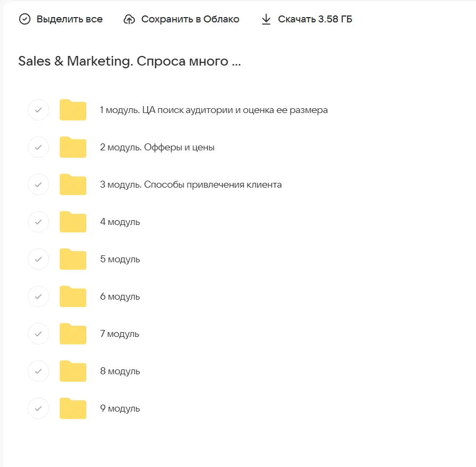Open 2 модуль. Офферы и цены
Viewport: 476px width, 467px height.
(157, 148)
